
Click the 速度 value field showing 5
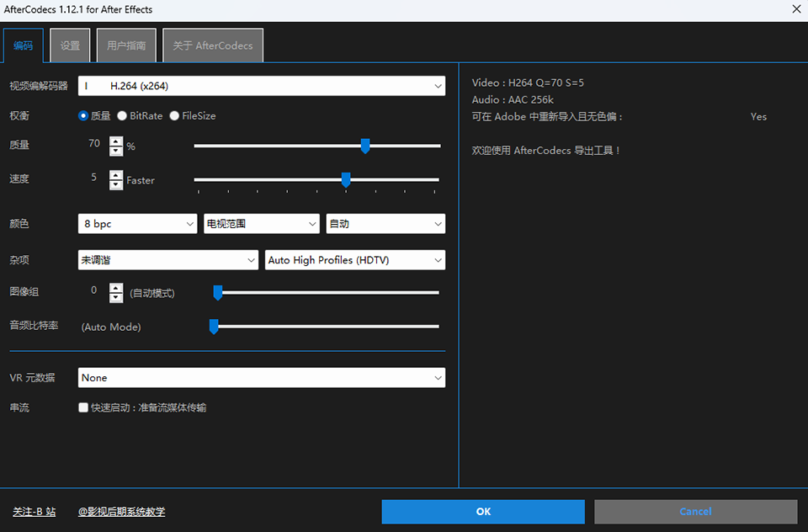[x=93, y=178]
